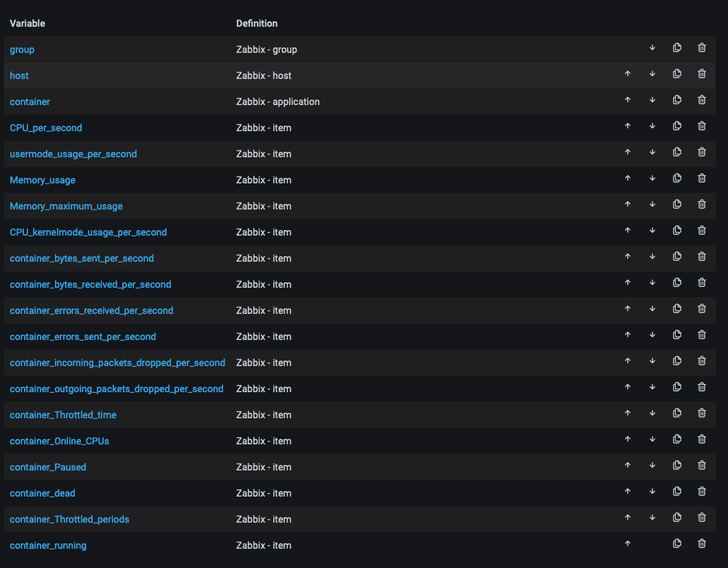The height and width of the screenshot is (568, 728).
Task: Open the CPU_kernelmode_usage_per_second variable
Action: [x=88, y=232]
